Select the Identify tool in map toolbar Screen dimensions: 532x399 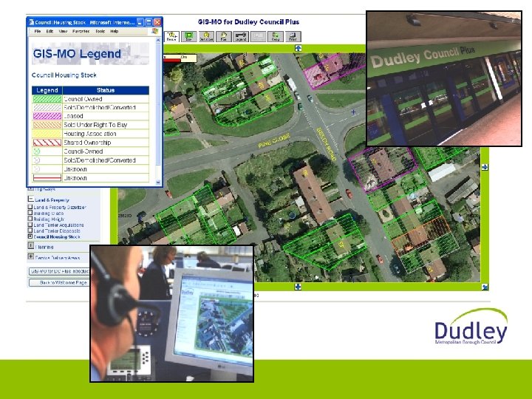tap(171, 37)
